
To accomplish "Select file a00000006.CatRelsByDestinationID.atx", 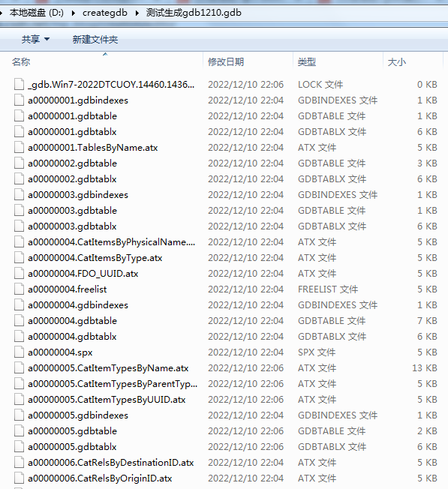I will click(111, 463).
